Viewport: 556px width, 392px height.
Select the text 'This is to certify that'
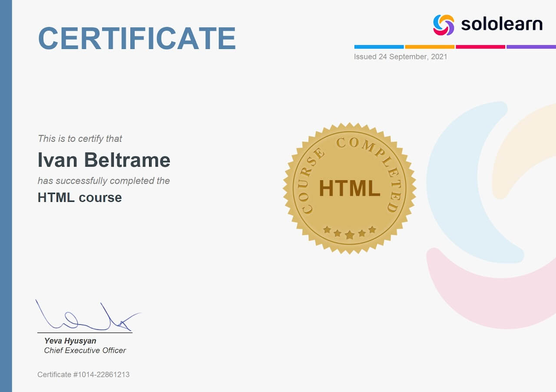click(80, 138)
